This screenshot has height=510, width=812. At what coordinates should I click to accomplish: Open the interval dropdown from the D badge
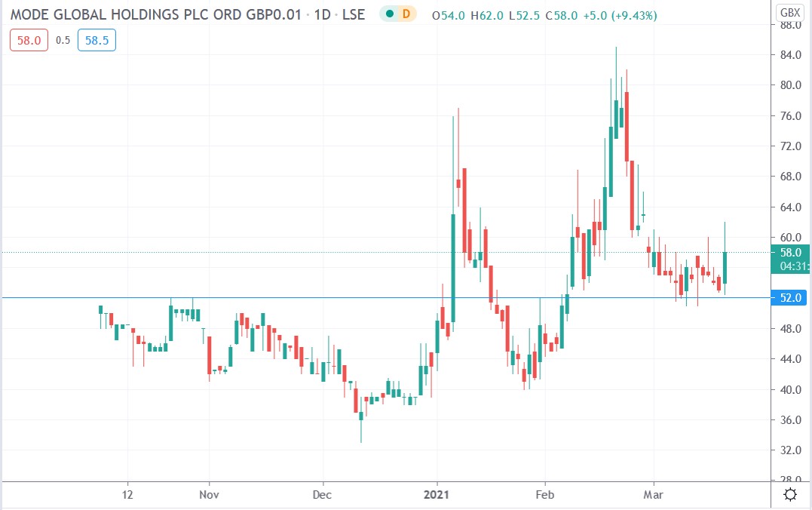pos(406,14)
